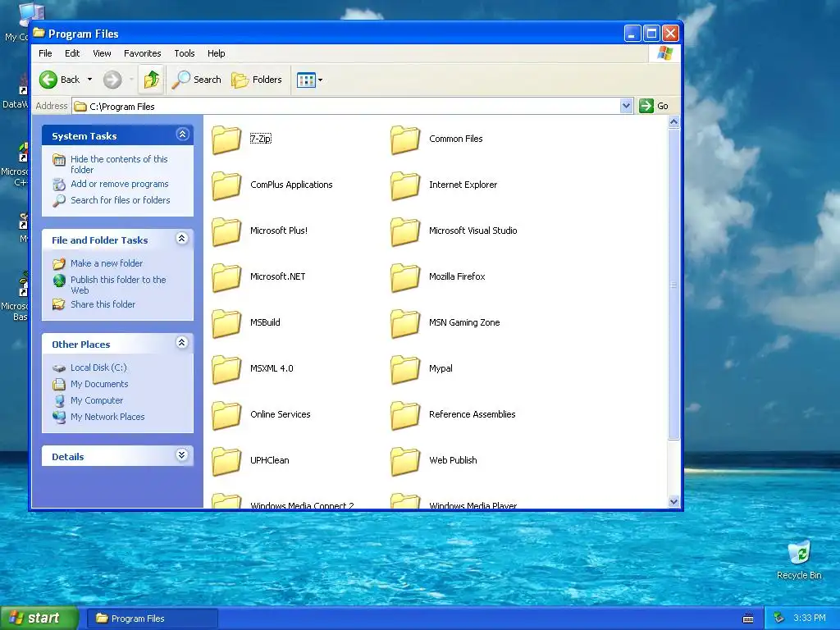Collapse the Other Places panel
This screenshot has height=630, width=840.
click(182, 342)
